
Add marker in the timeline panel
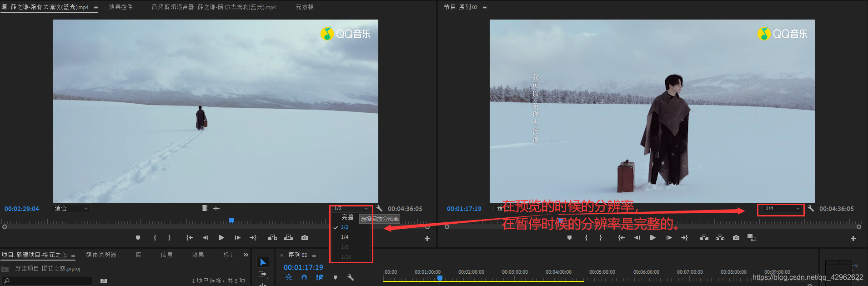click(x=335, y=277)
